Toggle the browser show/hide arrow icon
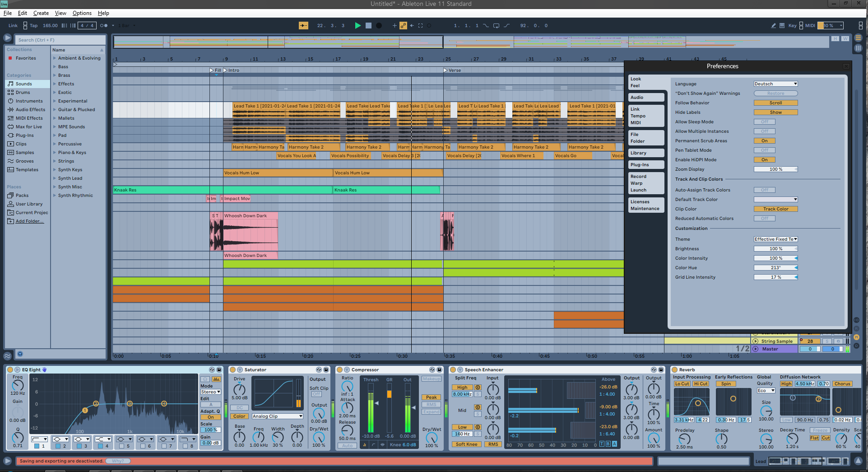This screenshot has height=472, width=868. click(x=7, y=38)
